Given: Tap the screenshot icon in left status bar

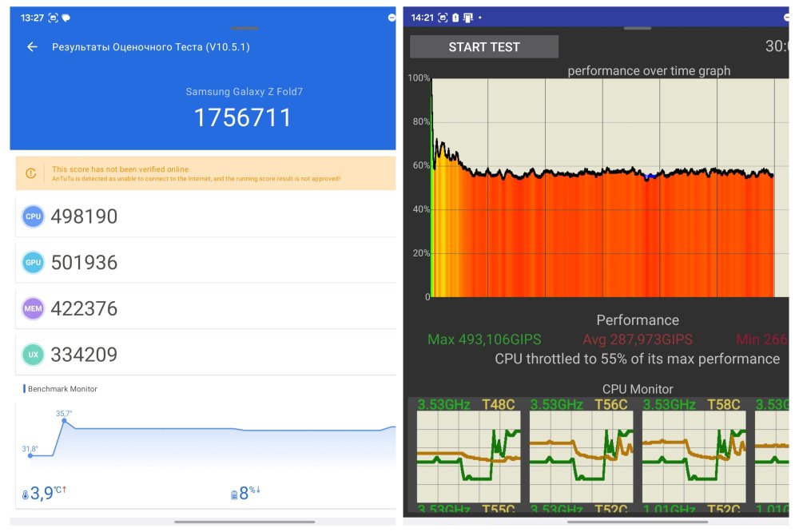Looking at the screenshot, I should pos(53,18).
